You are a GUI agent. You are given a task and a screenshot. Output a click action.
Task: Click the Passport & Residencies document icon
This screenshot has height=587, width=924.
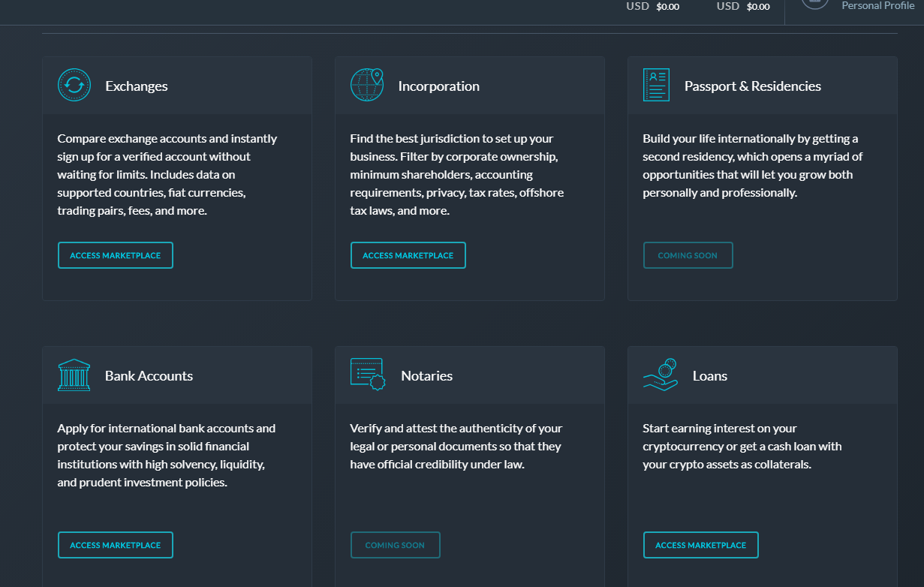click(656, 85)
